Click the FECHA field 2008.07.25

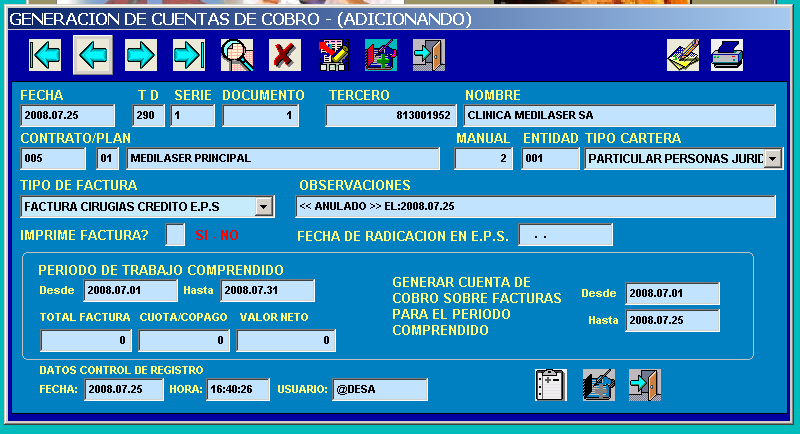[67, 115]
